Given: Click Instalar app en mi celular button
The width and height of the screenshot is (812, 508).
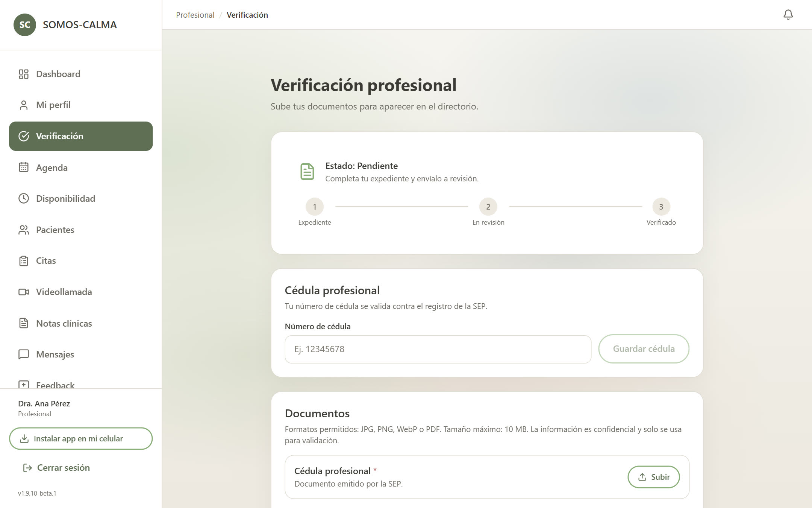Looking at the screenshot, I should click(81, 438).
